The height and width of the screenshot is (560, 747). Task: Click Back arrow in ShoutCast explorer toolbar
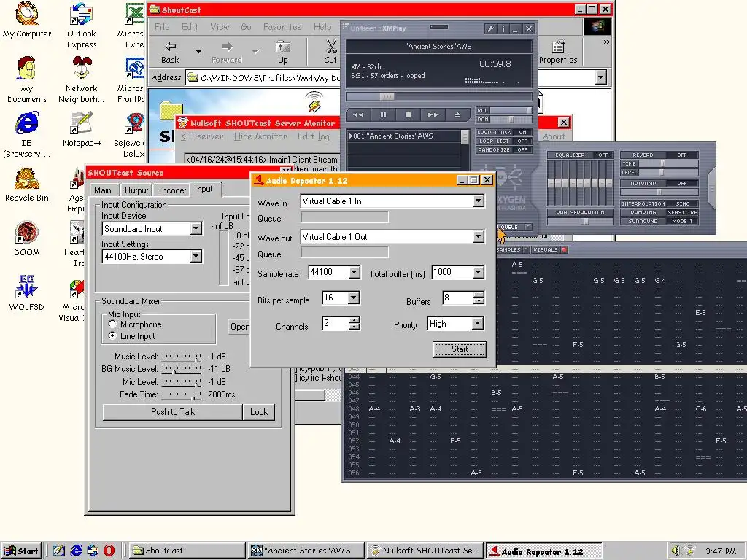170,52
